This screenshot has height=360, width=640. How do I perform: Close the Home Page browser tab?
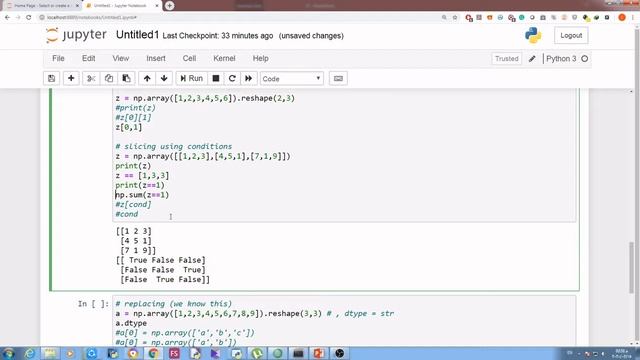click(x=77, y=6)
